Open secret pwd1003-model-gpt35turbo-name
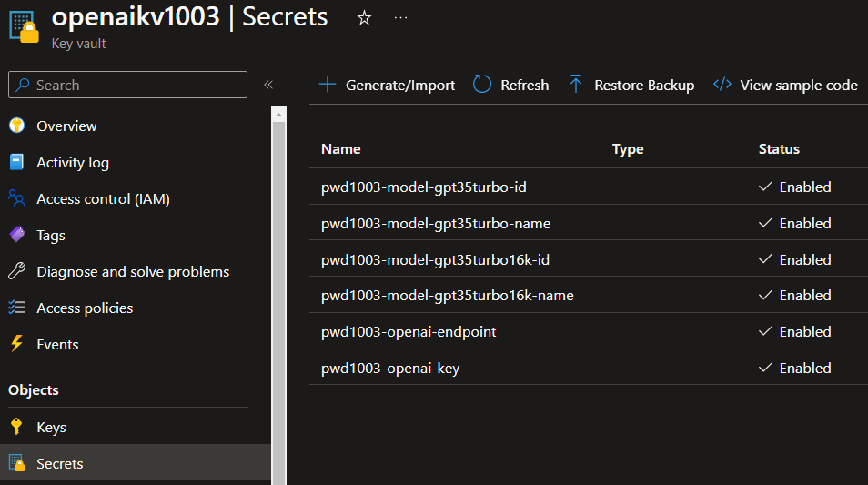Screen dimensions: 868x485 [436, 224]
